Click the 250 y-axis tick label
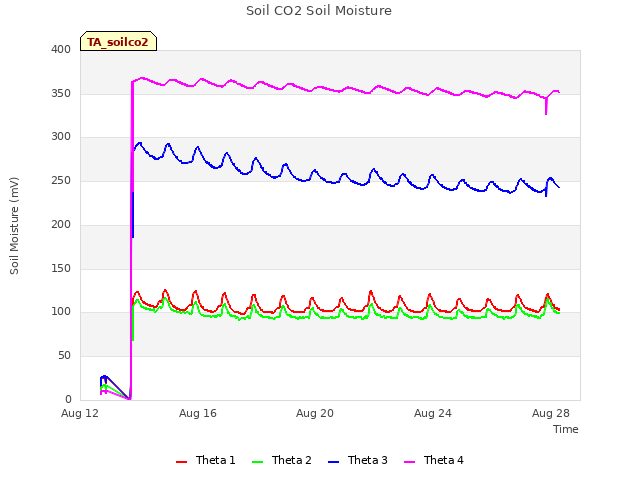Viewport: 640px width, 480px height. point(61,180)
